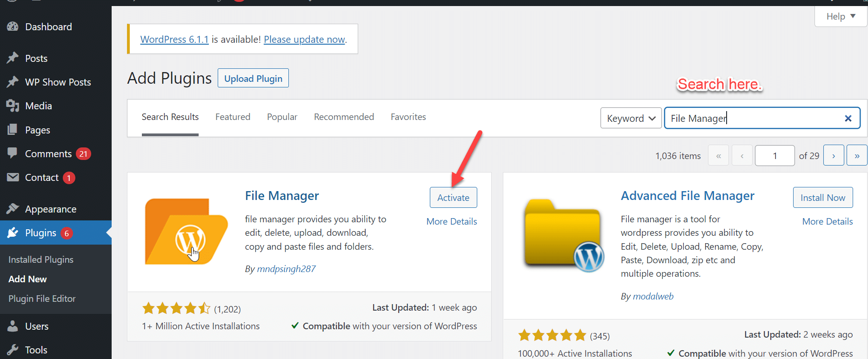Jump to last results page
868x359 pixels.
[x=856, y=156]
